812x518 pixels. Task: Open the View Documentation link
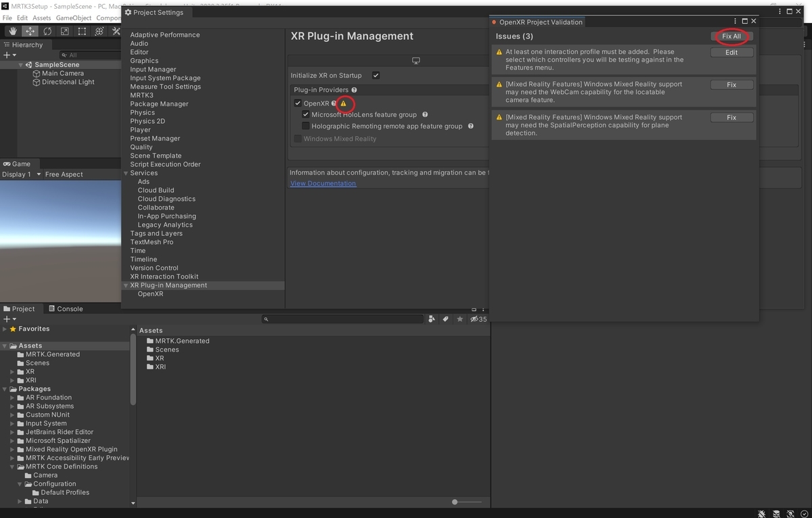(323, 183)
